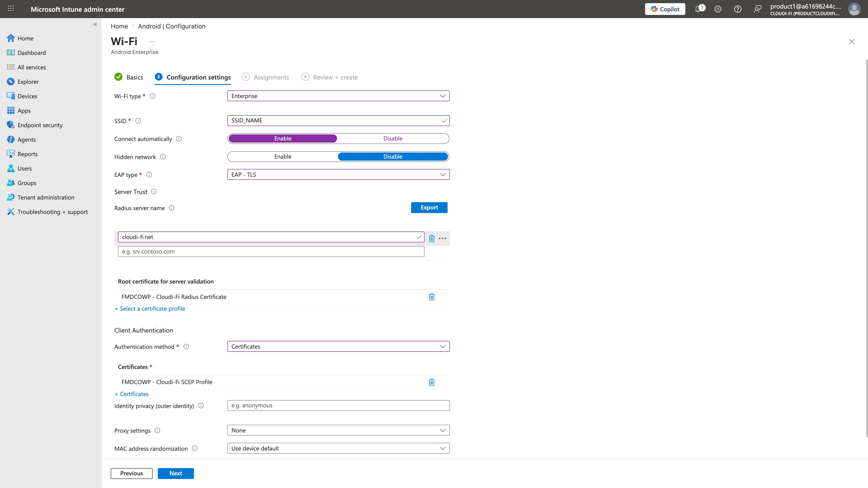Click the account avatar picture
This screenshot has height=488, width=868.
point(854,9)
